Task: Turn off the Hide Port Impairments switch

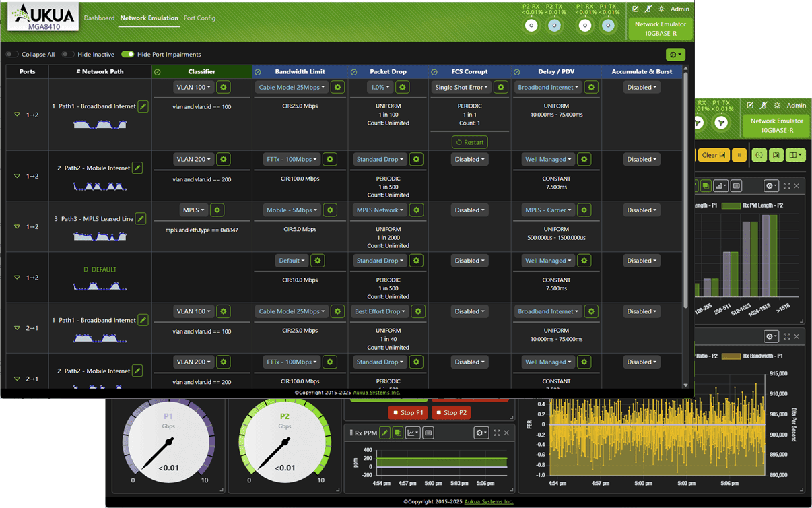Action: tap(127, 55)
